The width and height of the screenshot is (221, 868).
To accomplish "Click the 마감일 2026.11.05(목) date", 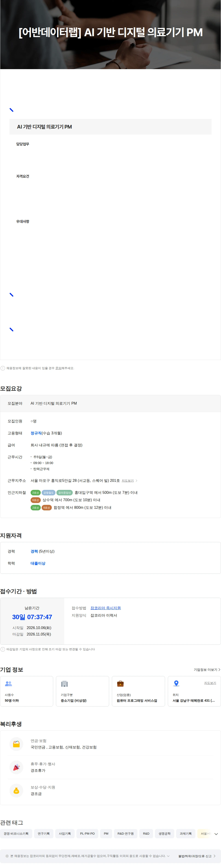I will point(39,634).
